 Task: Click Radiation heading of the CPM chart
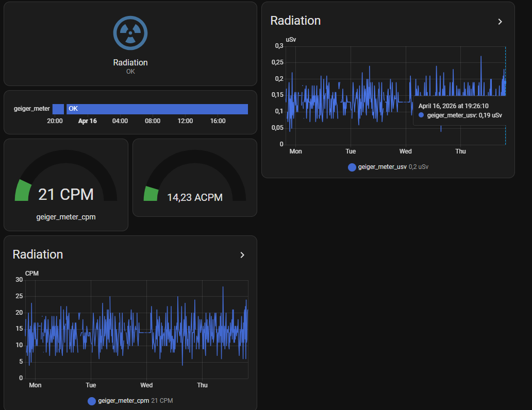tap(38, 254)
